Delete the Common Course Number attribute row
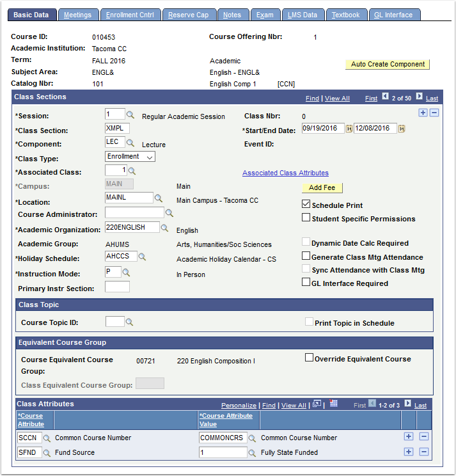Image resolution: width=456 pixels, height=476 pixels. pos(424,436)
